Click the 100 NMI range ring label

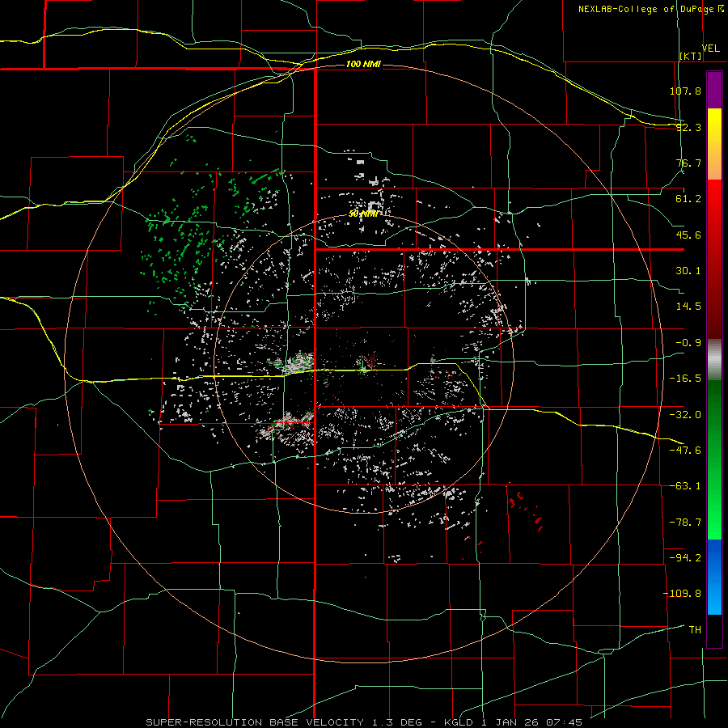coord(363,64)
